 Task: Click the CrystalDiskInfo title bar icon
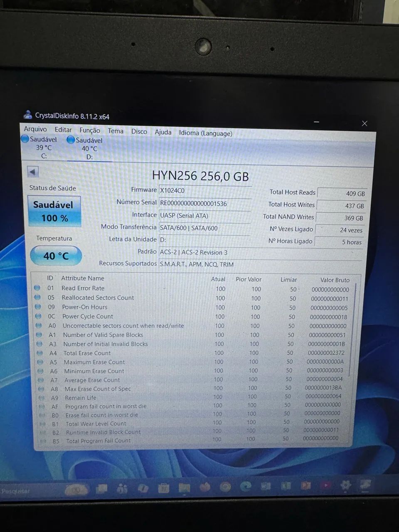(28, 115)
